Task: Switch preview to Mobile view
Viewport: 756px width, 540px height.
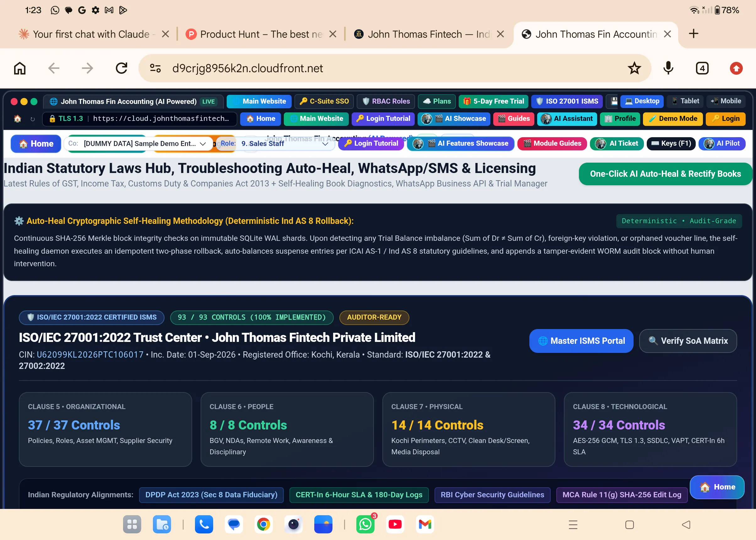Action: (726, 101)
